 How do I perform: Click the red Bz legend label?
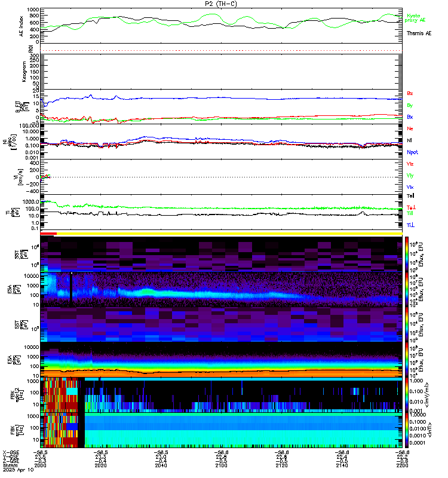point(410,93)
